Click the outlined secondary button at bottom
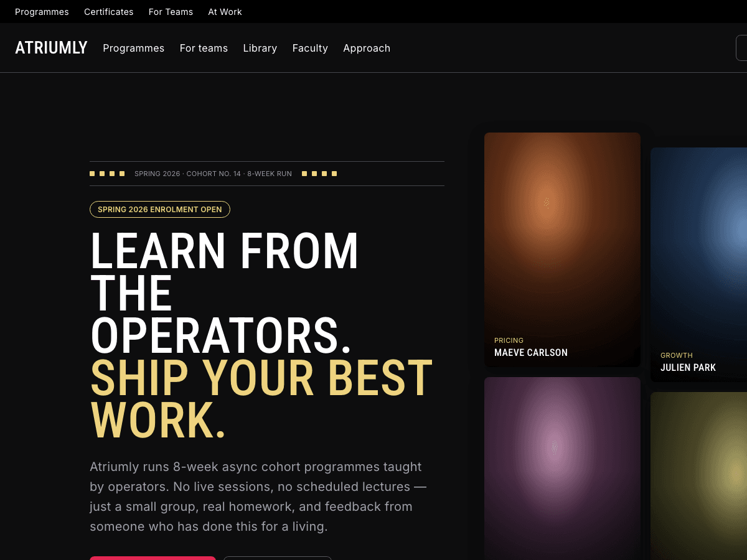Screen dimensions: 747x560 click(278, 558)
